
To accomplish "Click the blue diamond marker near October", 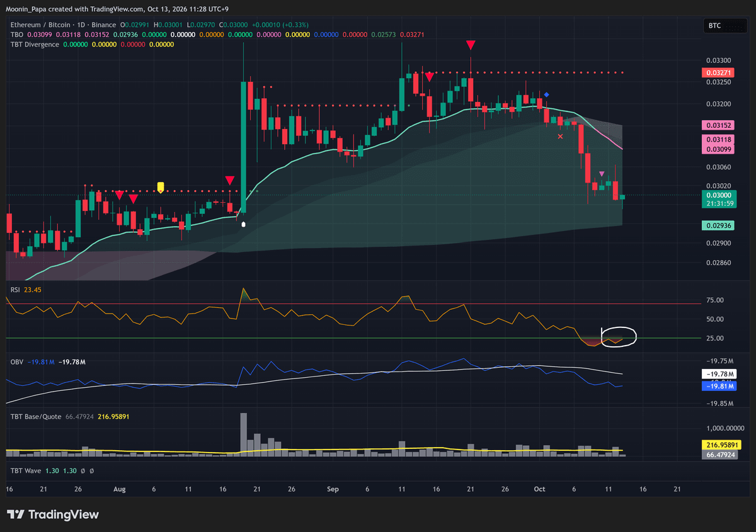I will coord(546,94).
